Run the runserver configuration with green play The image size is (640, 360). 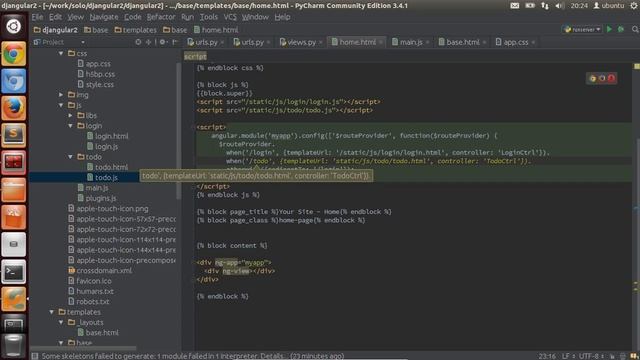609,29
